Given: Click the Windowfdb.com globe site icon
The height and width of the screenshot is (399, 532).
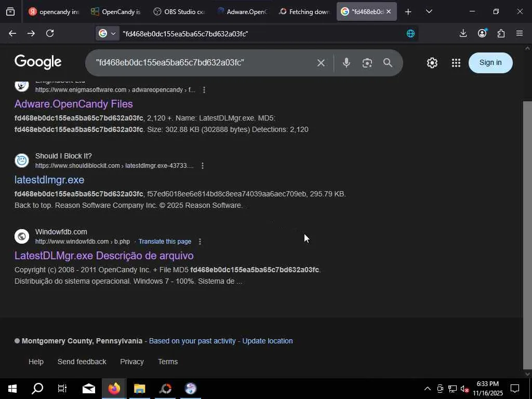Looking at the screenshot, I should point(22,236).
